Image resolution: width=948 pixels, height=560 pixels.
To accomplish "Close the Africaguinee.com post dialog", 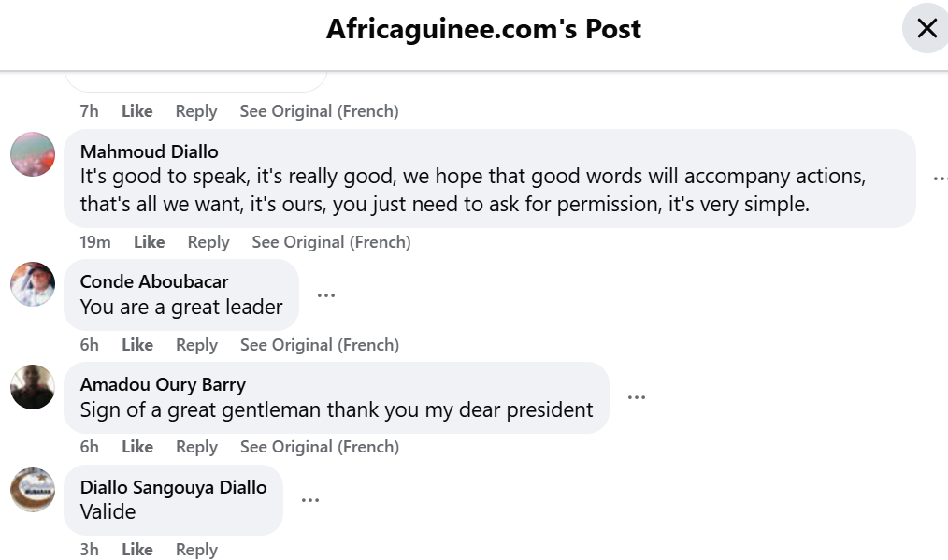I will pos(926,28).
